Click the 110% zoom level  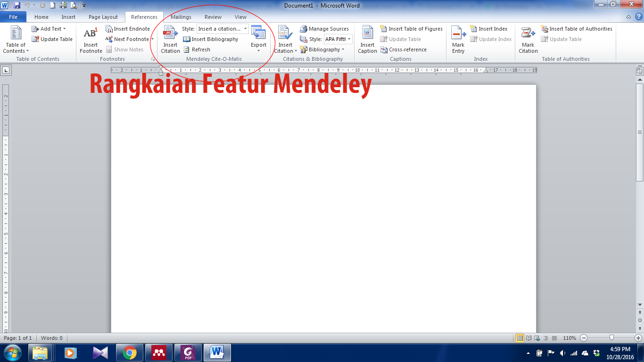pyautogui.click(x=570, y=338)
